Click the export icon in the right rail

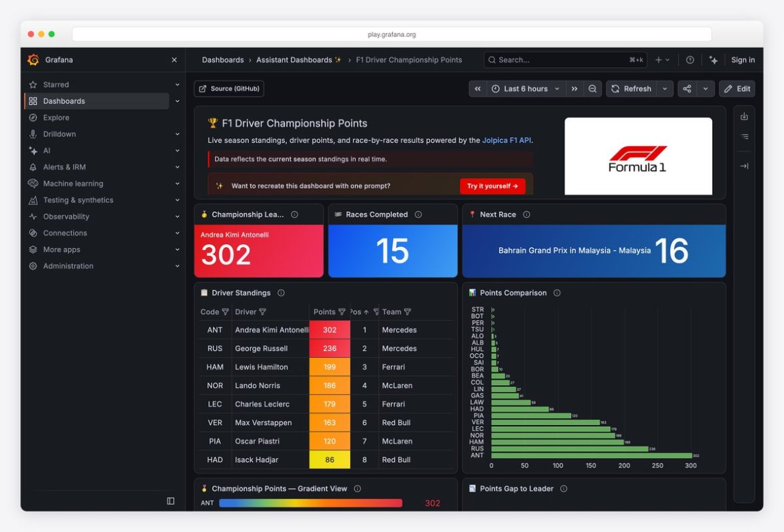click(x=745, y=116)
